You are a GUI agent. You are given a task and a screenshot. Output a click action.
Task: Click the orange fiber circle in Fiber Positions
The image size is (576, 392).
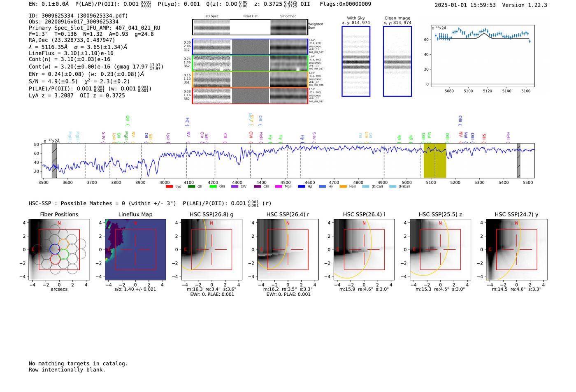coord(63,244)
